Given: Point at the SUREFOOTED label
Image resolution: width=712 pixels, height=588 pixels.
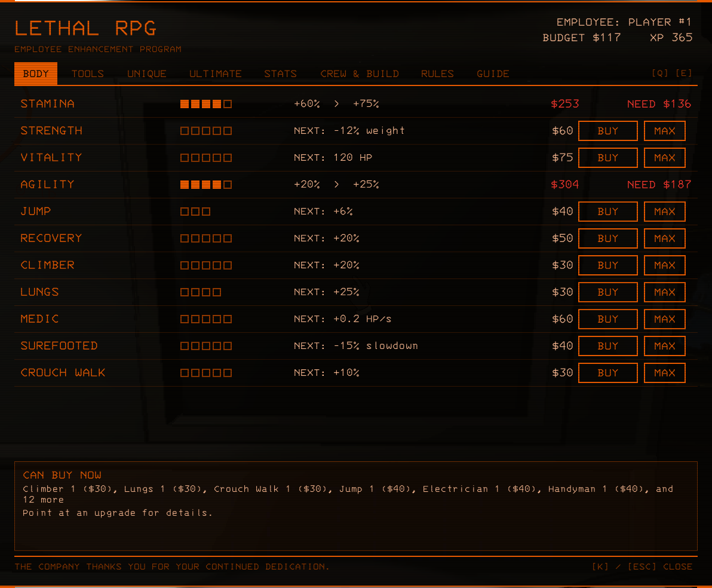Looking at the screenshot, I should coord(59,346).
